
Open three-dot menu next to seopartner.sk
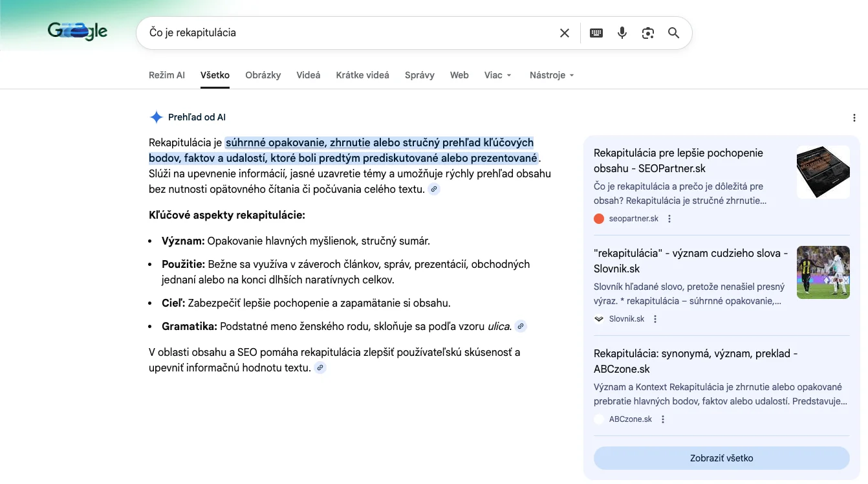pyautogui.click(x=669, y=219)
